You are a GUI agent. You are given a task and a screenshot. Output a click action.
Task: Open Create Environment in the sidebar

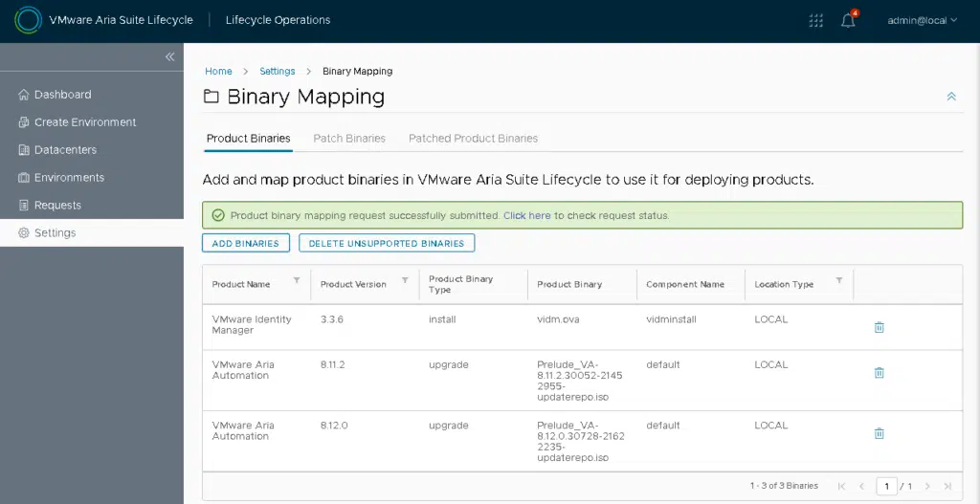(x=85, y=121)
